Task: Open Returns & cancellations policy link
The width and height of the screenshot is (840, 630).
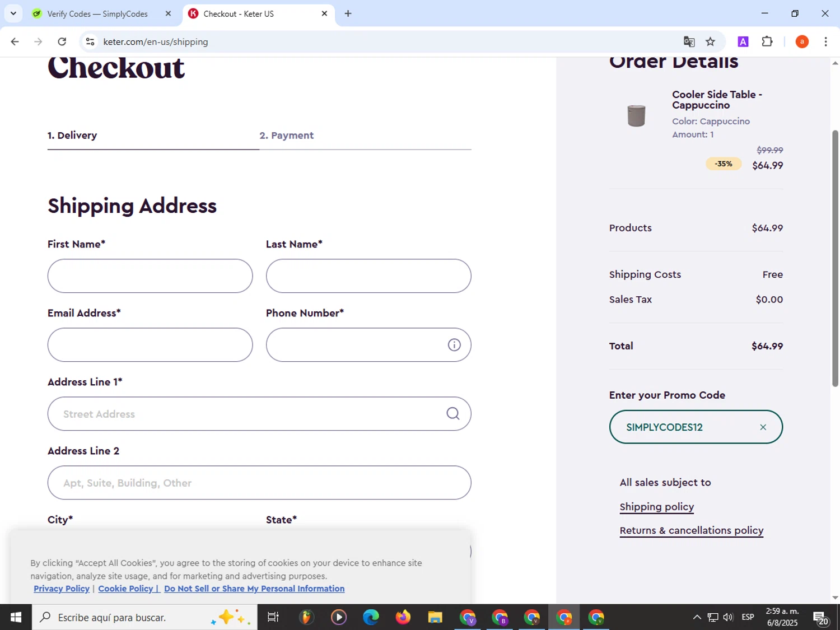Action: [x=692, y=530]
